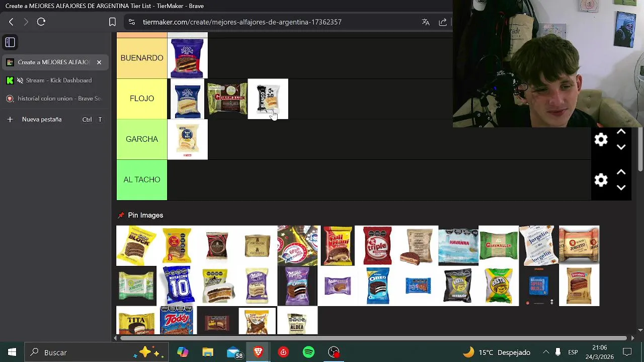Open File Explorer from the taskbar
Screen dimensions: 644x362
208,352
